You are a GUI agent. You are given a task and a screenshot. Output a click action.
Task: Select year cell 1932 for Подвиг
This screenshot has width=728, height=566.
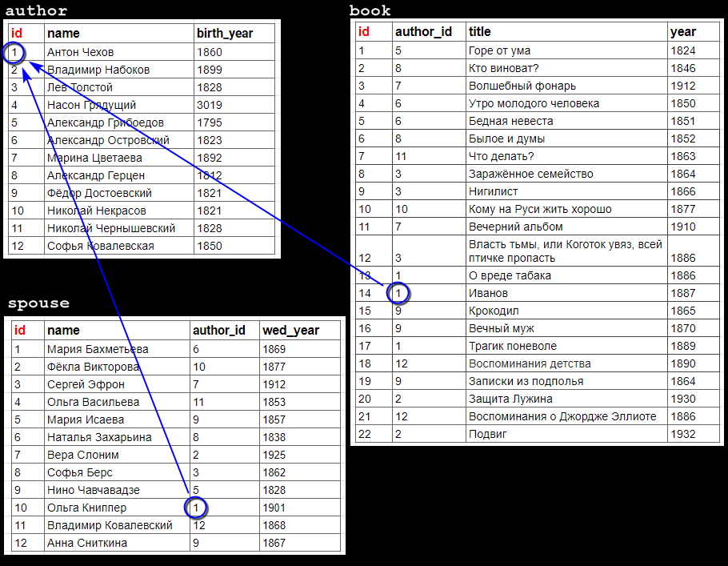tap(683, 434)
